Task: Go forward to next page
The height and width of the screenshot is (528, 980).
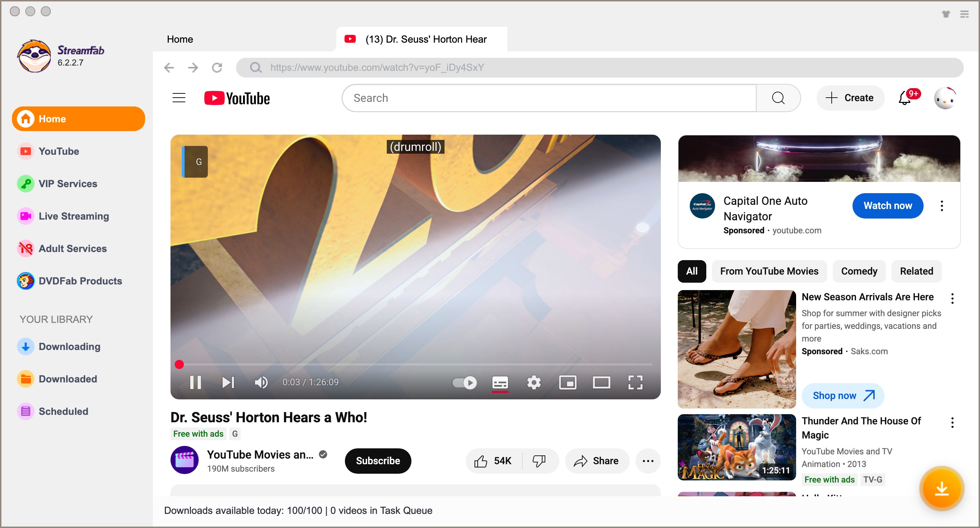Action: tap(193, 68)
